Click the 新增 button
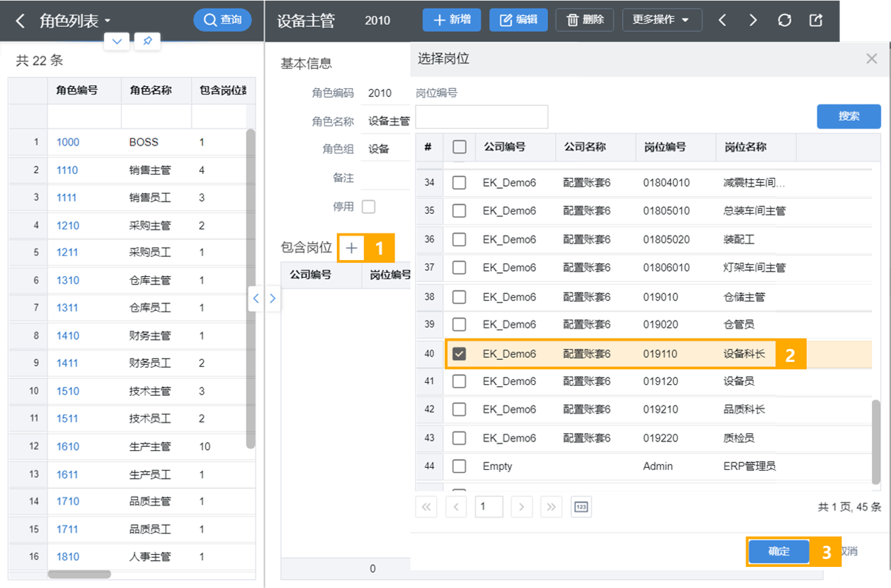This screenshot has width=891, height=588. [x=452, y=20]
